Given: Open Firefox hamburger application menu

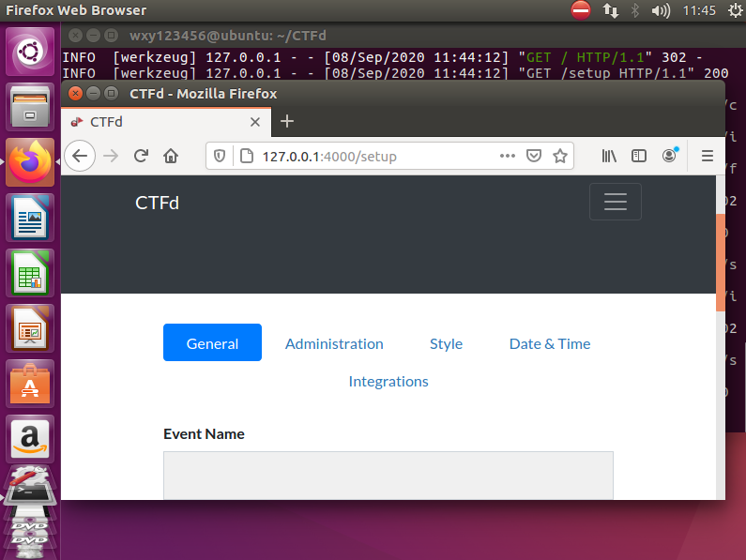Looking at the screenshot, I should click(708, 156).
